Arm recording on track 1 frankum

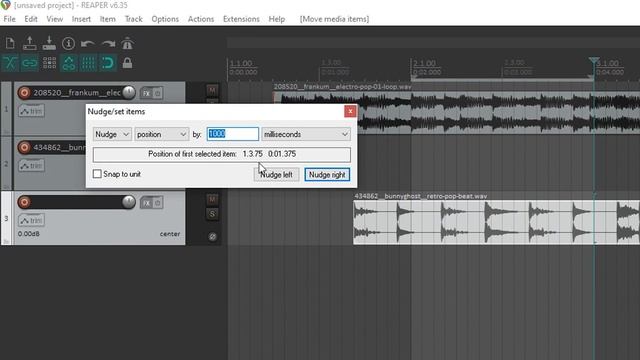[x=24, y=93]
